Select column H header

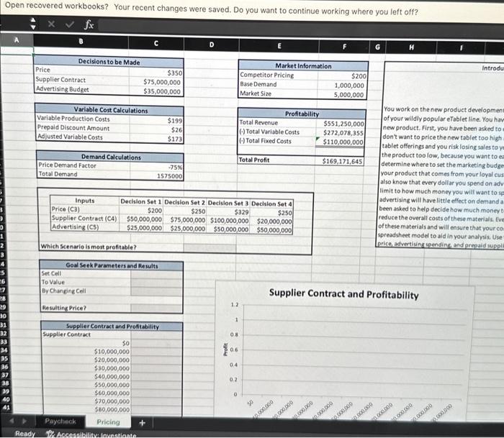click(x=411, y=47)
